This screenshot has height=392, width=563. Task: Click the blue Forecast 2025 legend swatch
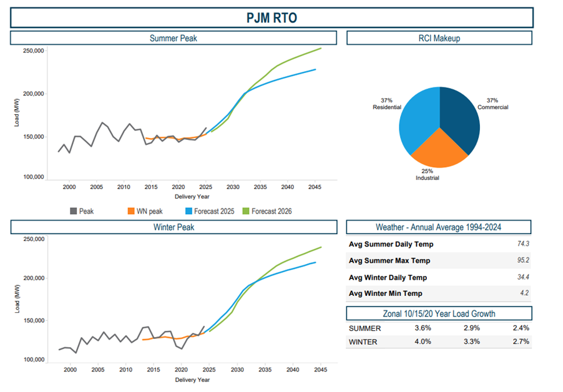click(x=190, y=212)
